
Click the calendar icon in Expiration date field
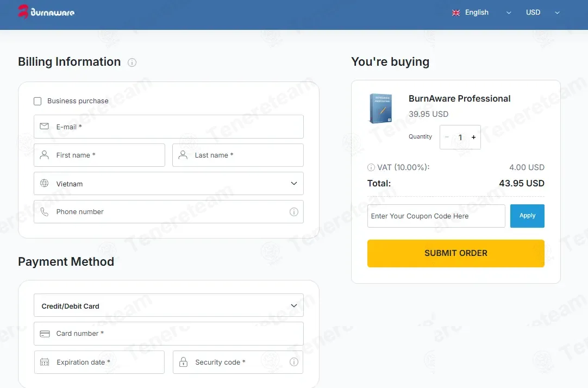click(45, 362)
